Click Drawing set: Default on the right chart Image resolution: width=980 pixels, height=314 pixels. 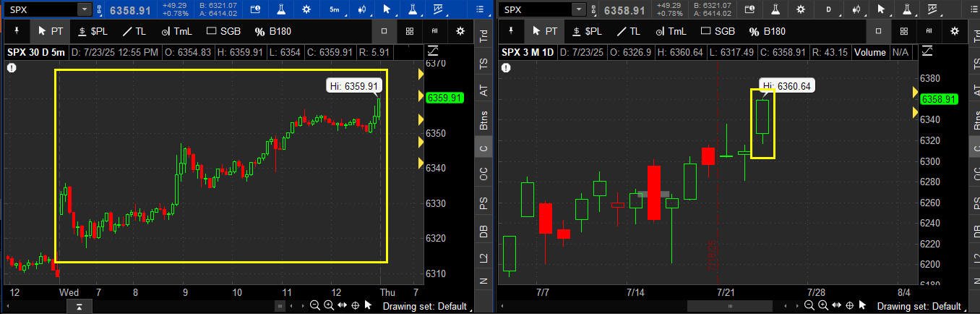919,306
